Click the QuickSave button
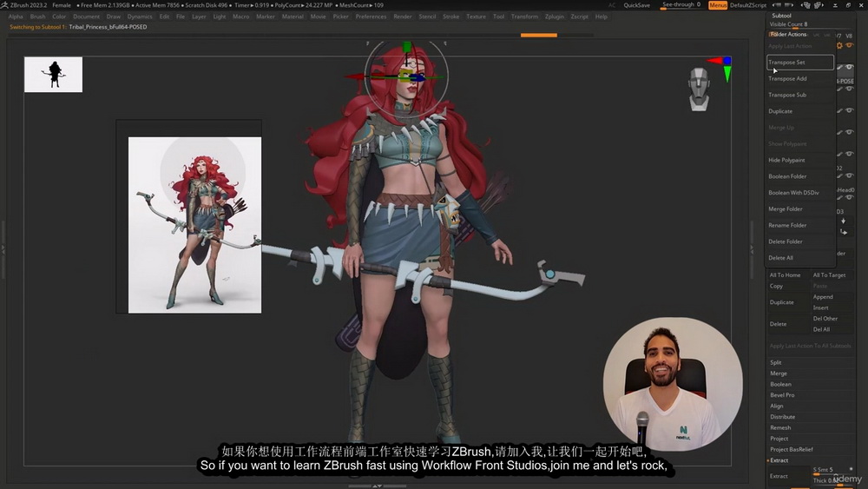This screenshot has height=489, width=868. pyautogui.click(x=636, y=5)
